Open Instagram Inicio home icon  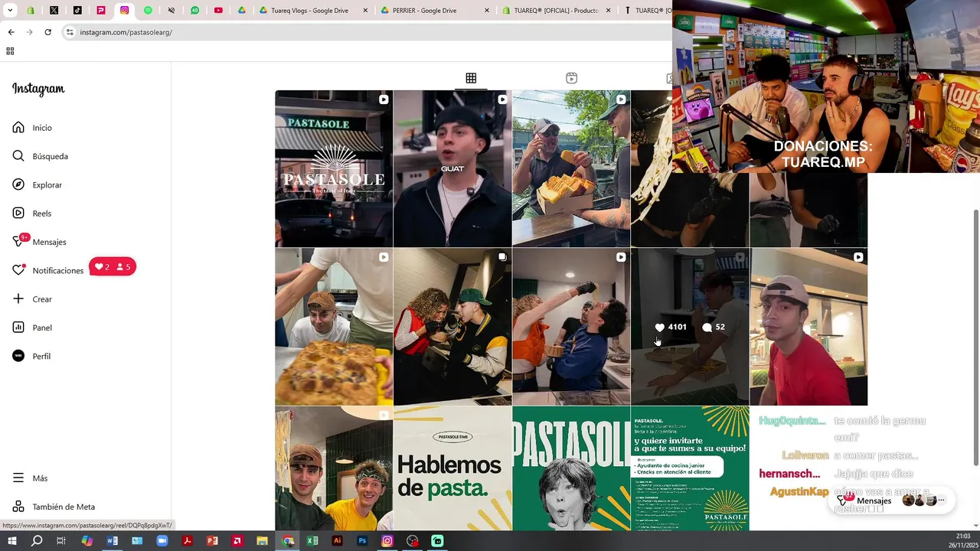point(18,128)
